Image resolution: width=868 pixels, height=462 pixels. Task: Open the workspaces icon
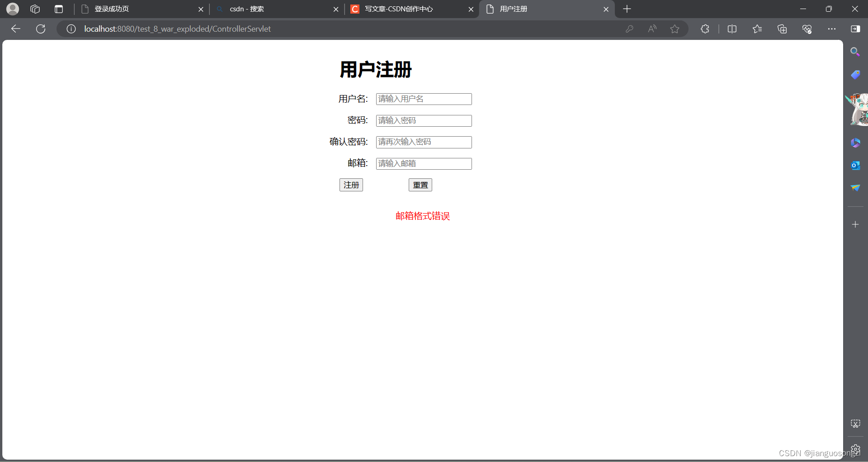35,9
